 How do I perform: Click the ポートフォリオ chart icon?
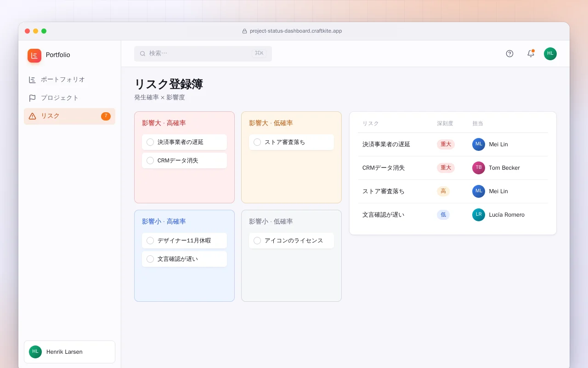coord(32,80)
